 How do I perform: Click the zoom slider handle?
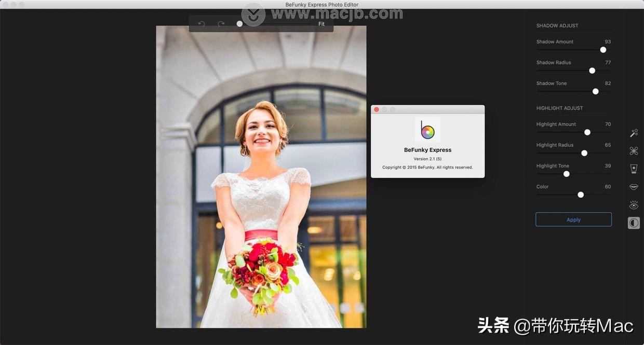tap(239, 24)
